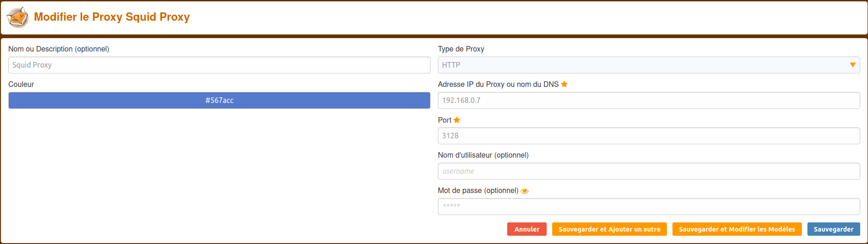The image size is (868, 244).
Task: Click the Mot de passe (optionnel) label
Action: pos(478,191)
